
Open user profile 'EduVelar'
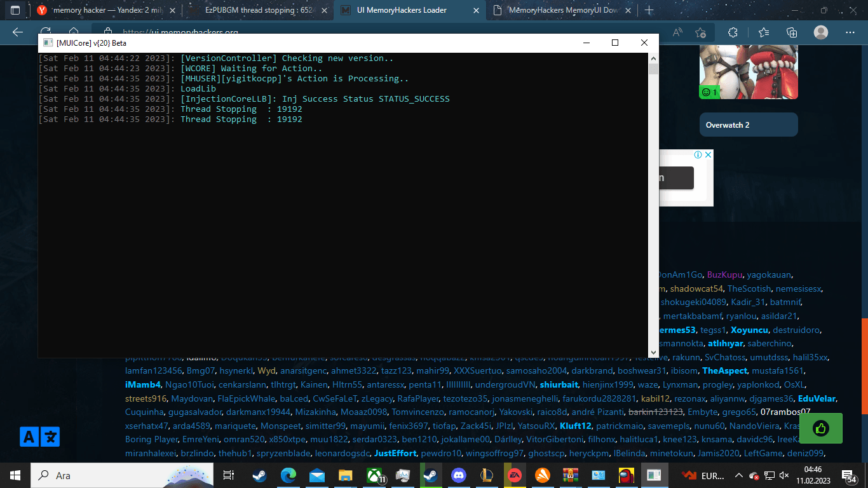click(817, 398)
